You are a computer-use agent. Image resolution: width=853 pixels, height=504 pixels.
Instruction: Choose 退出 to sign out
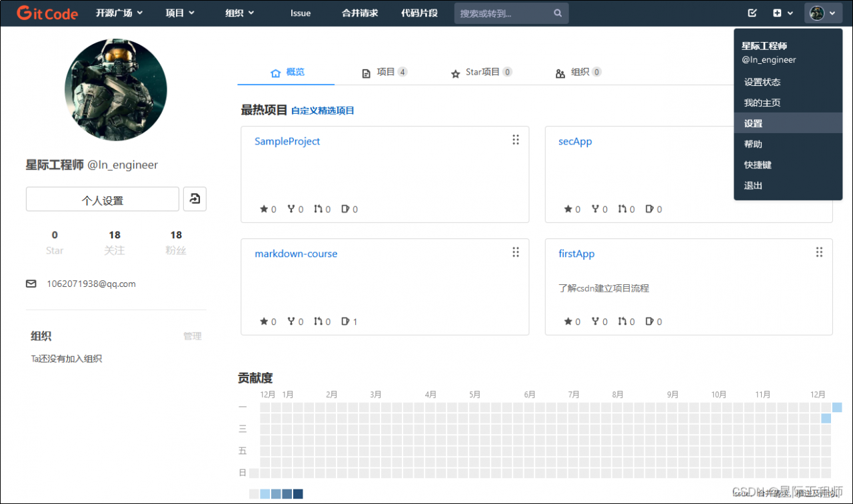click(x=788, y=185)
